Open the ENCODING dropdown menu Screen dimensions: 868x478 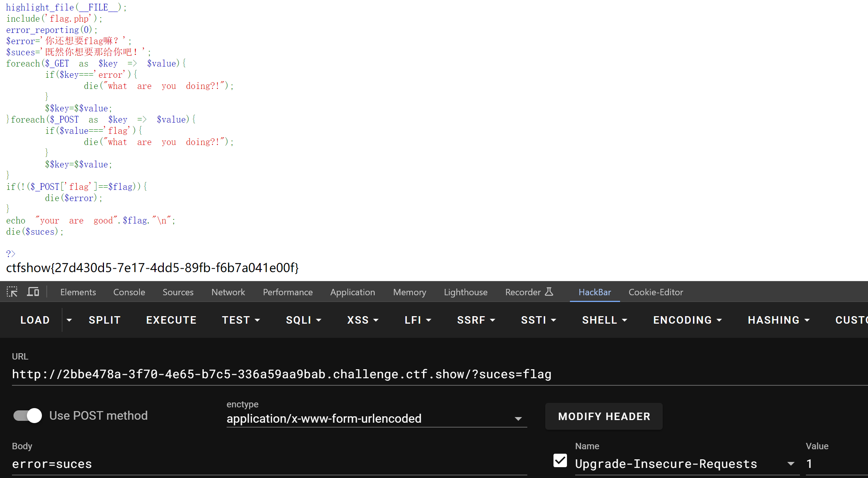[x=687, y=320]
